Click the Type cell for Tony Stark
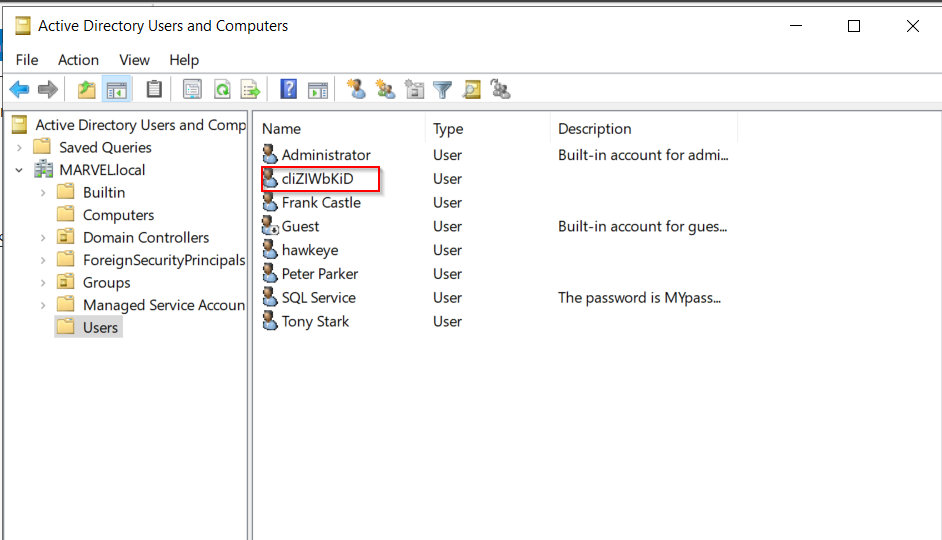This screenshot has width=942, height=540. tap(448, 321)
